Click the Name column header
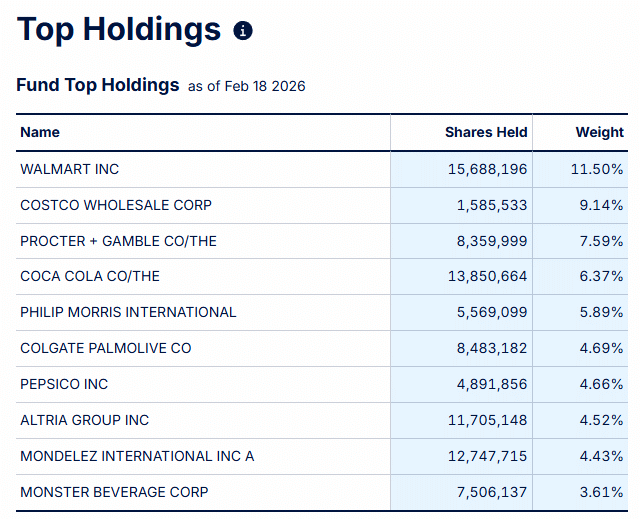640x519 pixels. [40, 132]
